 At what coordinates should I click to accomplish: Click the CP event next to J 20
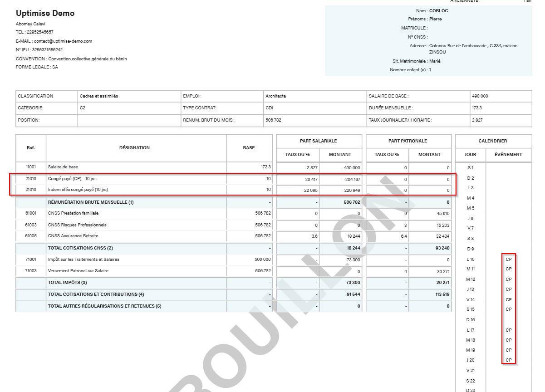[x=509, y=360]
